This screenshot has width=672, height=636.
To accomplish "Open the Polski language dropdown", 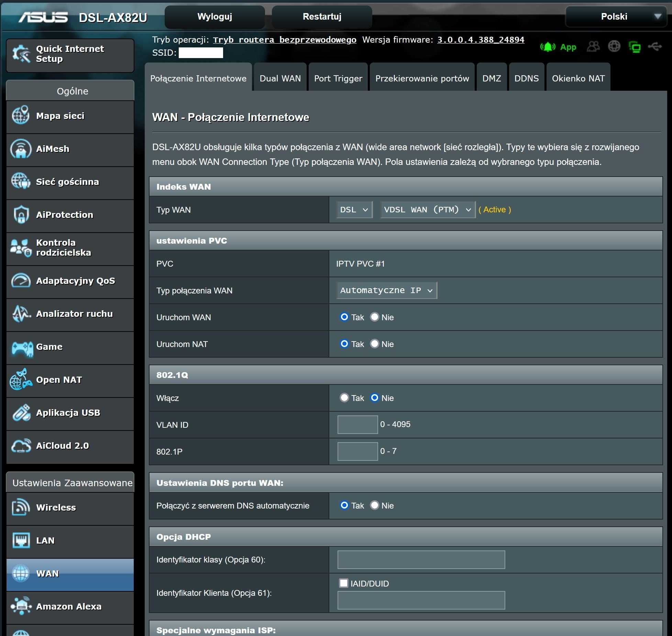I will pyautogui.click(x=616, y=16).
